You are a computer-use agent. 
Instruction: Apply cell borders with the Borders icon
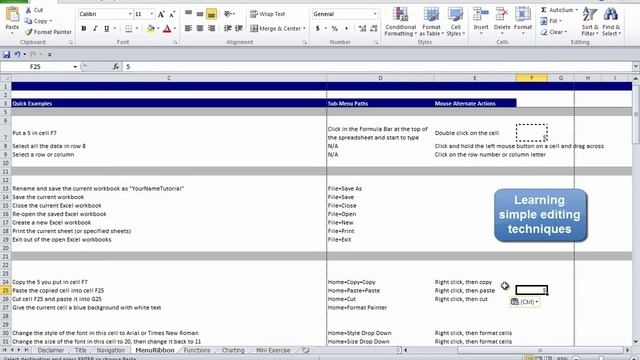[129, 29]
